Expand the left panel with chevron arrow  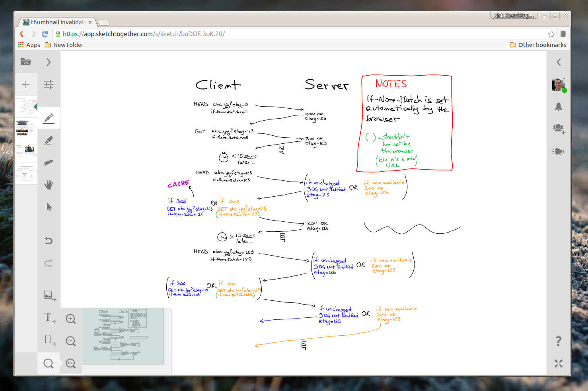pos(49,62)
